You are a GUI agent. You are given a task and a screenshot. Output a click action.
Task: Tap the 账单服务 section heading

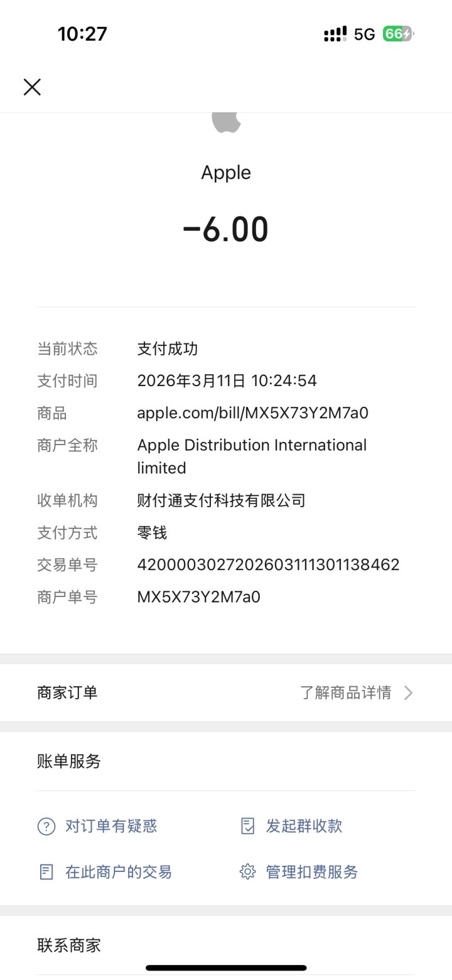pyautogui.click(x=69, y=762)
